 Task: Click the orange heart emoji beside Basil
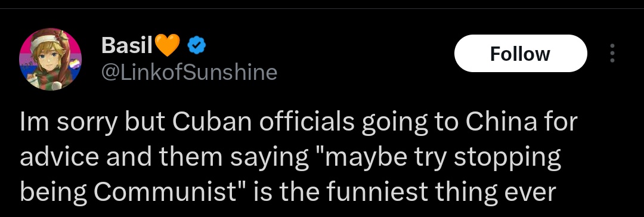click(x=168, y=45)
